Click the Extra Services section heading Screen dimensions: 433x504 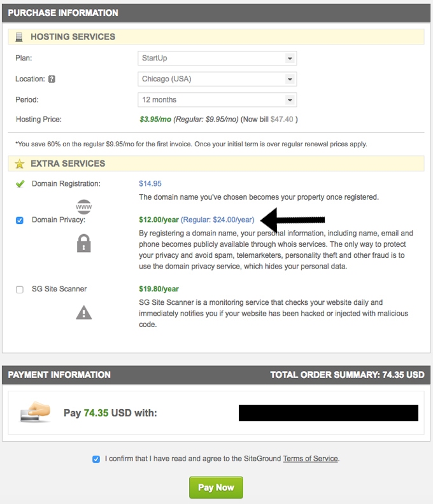68,164
